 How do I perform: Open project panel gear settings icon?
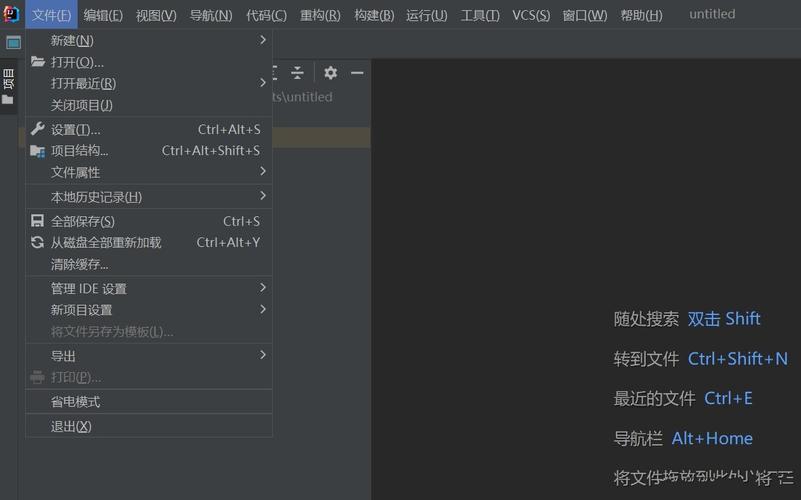(x=331, y=73)
